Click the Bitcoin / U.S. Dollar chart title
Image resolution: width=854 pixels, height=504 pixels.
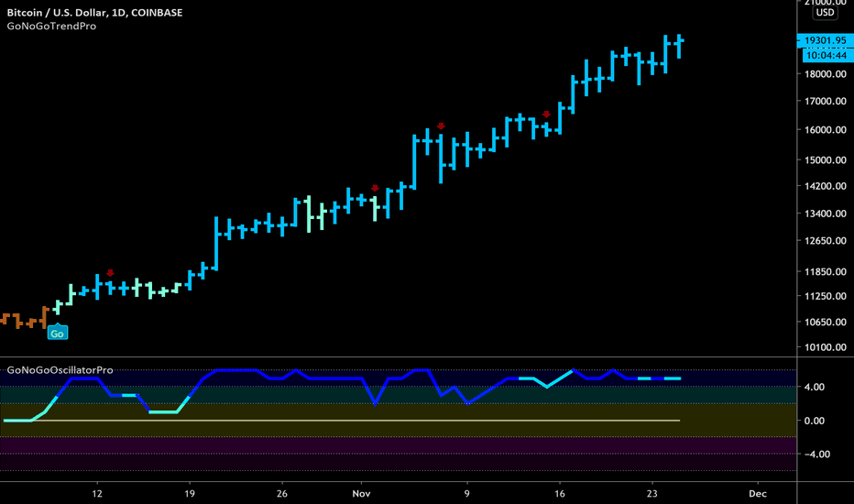pos(94,12)
